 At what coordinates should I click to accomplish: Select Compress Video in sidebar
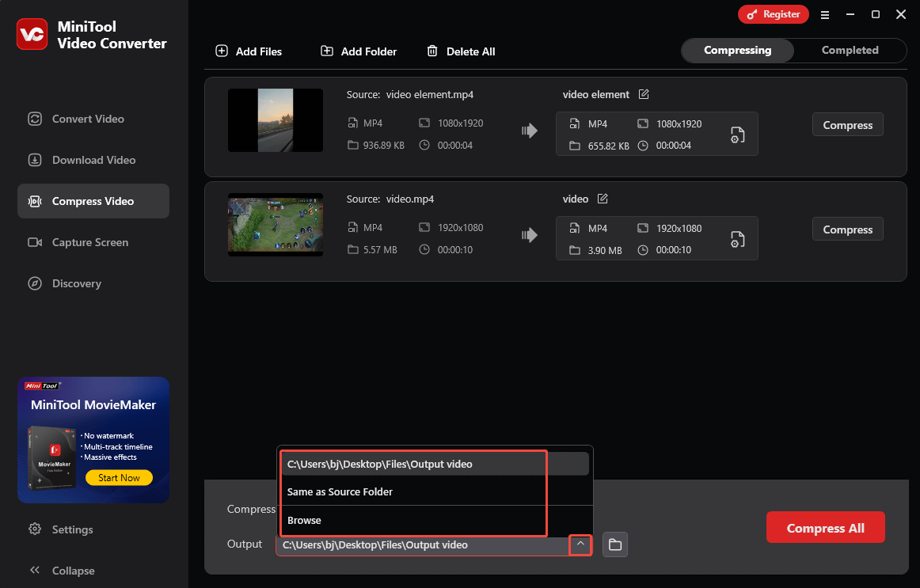point(93,201)
